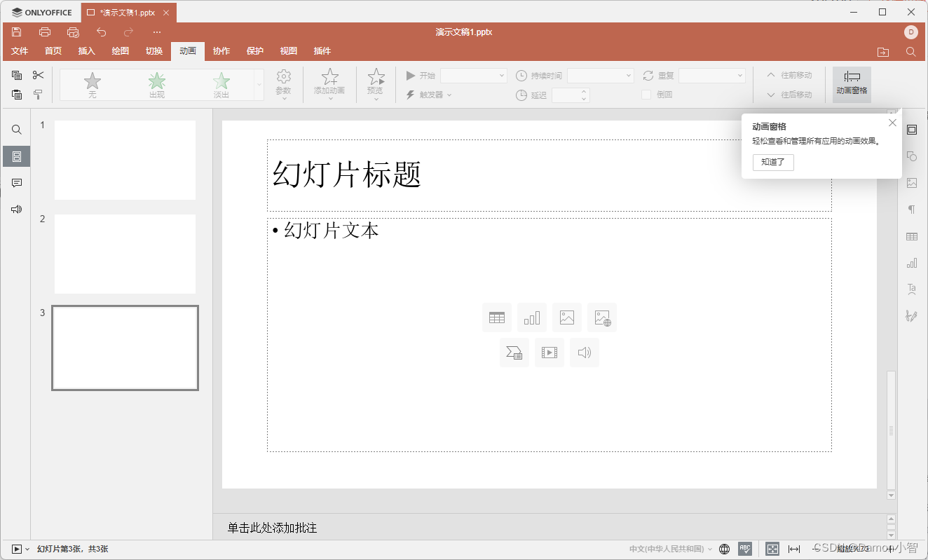Switch to the 协作 (Collaboration) tab

(x=221, y=51)
